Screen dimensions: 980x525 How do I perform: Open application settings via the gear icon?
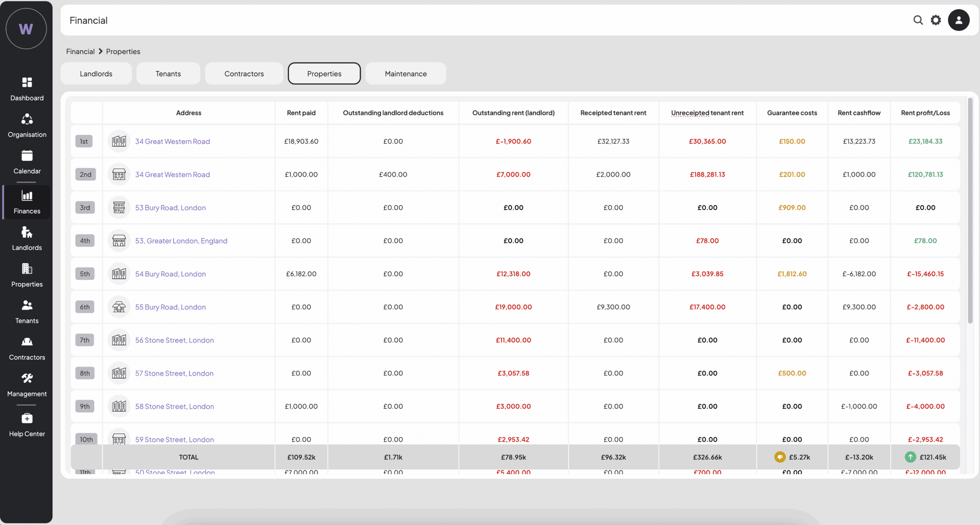click(x=935, y=20)
